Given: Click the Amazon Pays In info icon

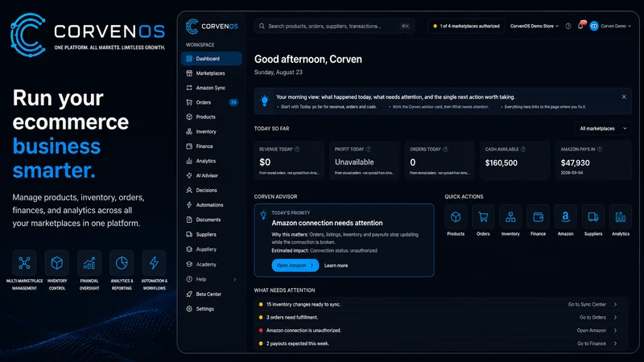Looking at the screenshot, I should (x=600, y=150).
